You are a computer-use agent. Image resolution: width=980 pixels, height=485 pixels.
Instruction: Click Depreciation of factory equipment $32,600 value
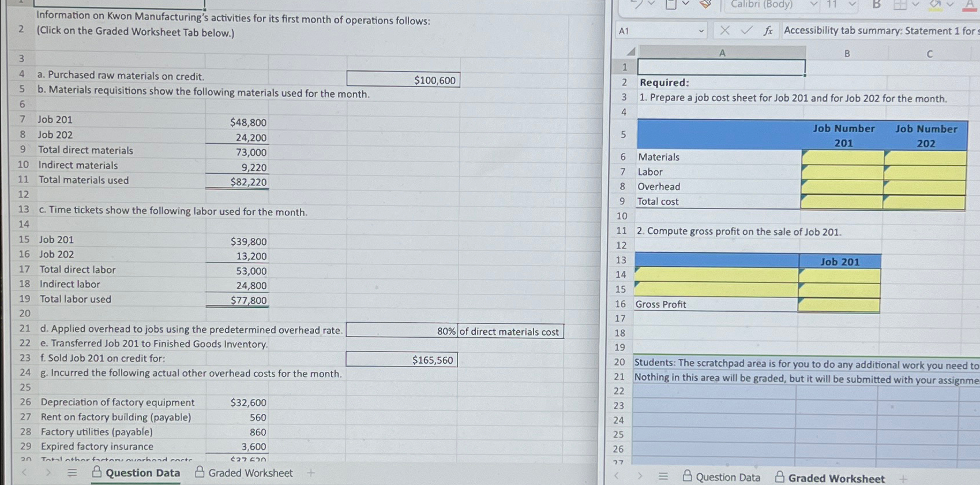click(248, 402)
